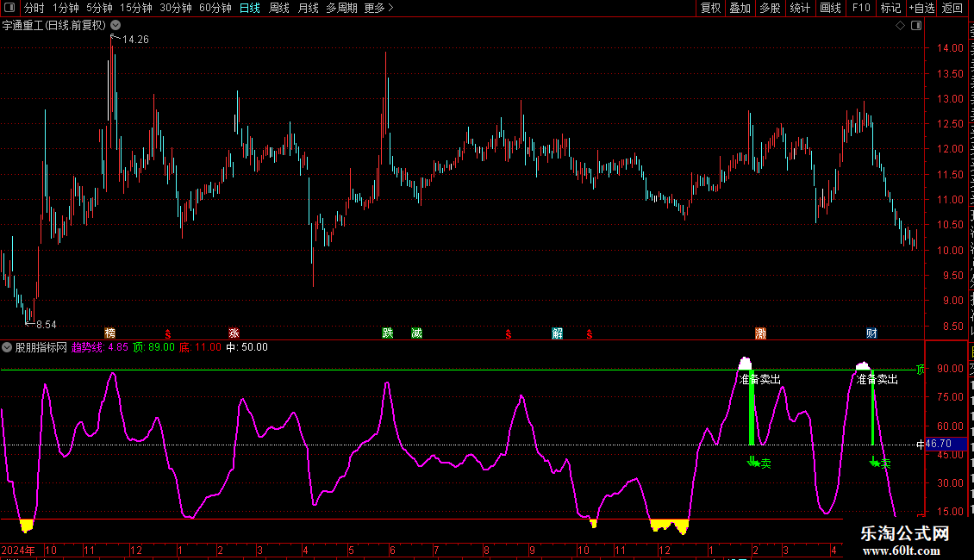Image resolution: width=974 pixels, height=560 pixels.
Task: Select the 日线 daily period tab
Action: (x=250, y=8)
